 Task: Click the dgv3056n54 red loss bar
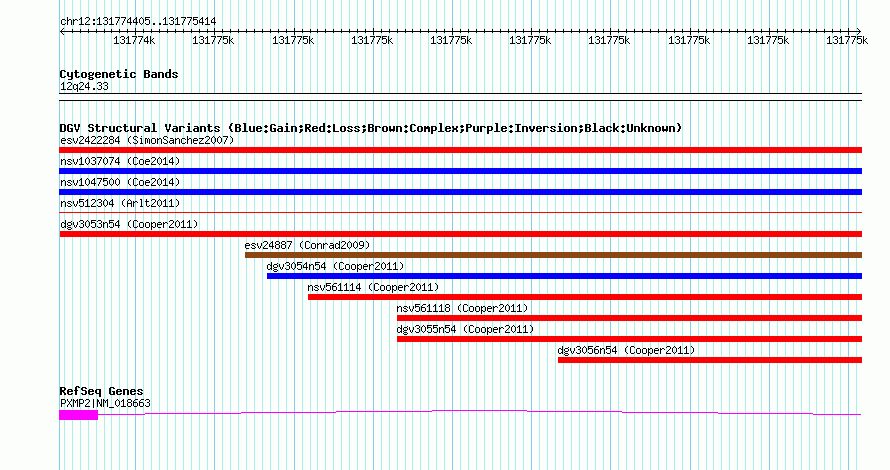click(x=710, y=360)
